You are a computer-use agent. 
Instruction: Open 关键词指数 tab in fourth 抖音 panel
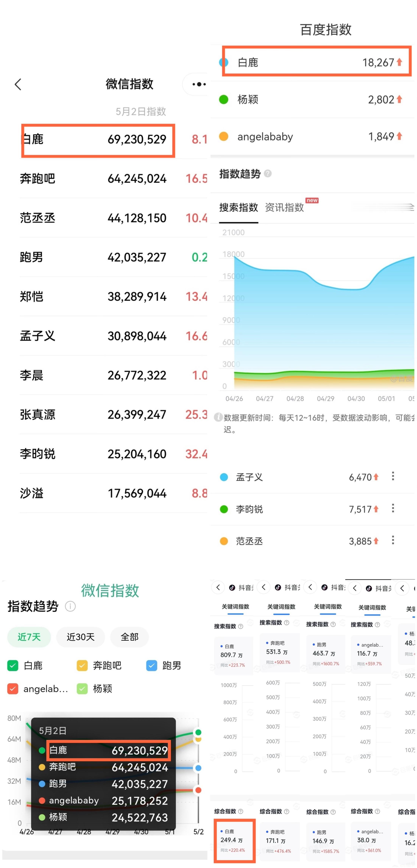click(372, 607)
